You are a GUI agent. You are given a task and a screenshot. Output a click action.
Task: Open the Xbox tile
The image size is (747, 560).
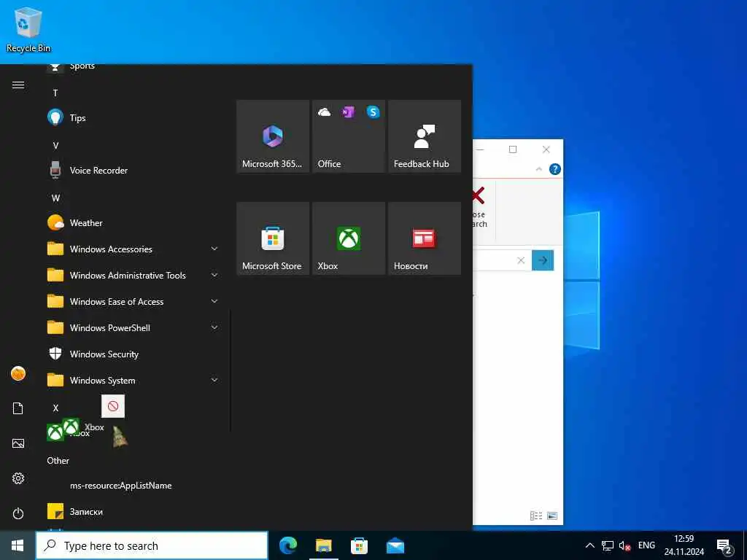point(348,238)
